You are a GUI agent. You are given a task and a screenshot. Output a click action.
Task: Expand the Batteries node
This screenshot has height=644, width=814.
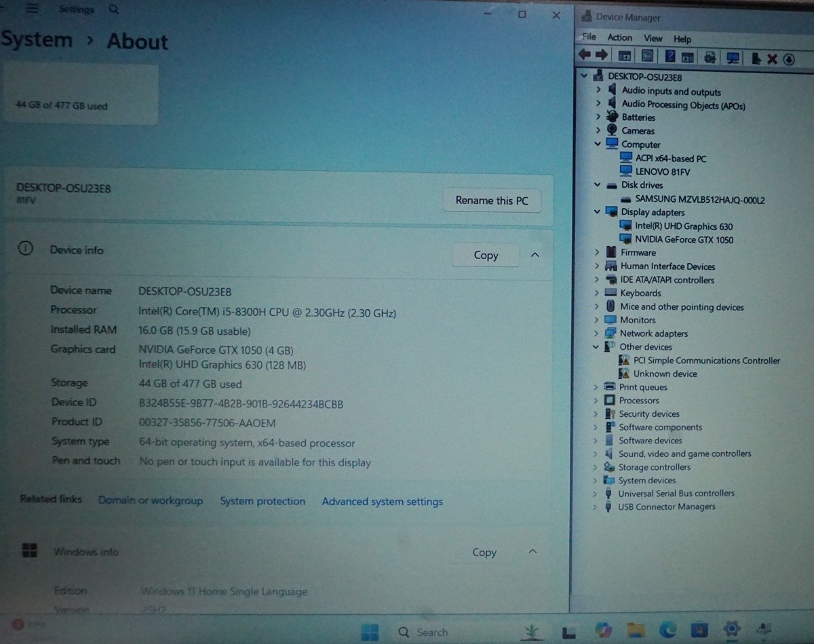tap(598, 117)
